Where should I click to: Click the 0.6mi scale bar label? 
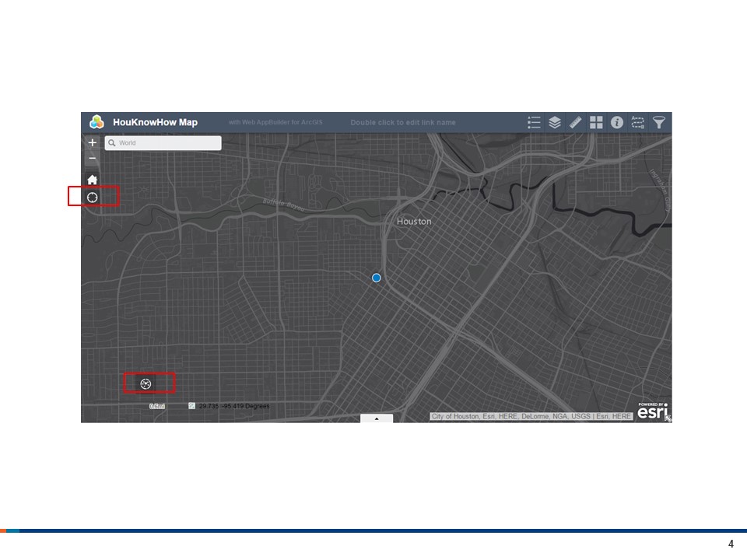coord(157,406)
